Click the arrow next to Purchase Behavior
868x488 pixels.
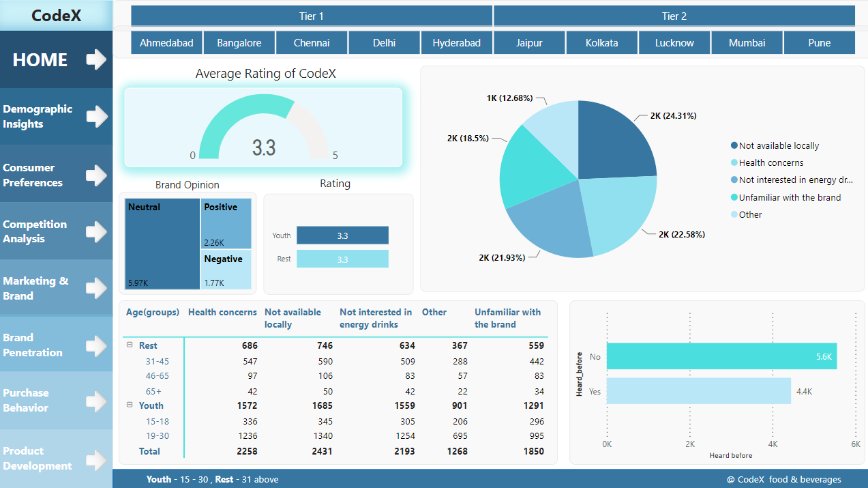pyautogui.click(x=96, y=401)
